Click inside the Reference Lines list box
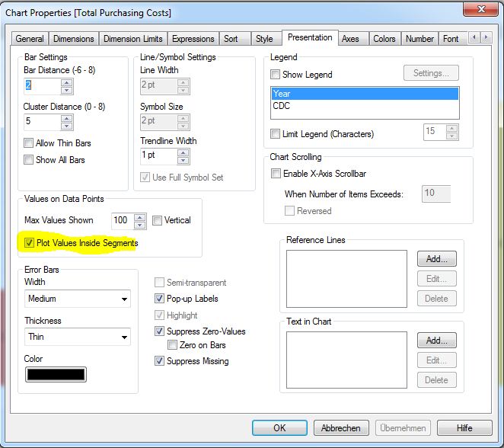 [x=346, y=279]
